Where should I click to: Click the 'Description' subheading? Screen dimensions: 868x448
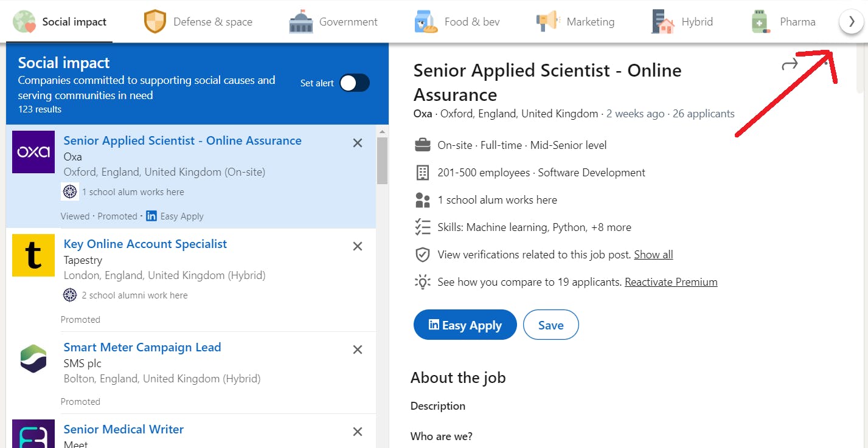coord(438,406)
